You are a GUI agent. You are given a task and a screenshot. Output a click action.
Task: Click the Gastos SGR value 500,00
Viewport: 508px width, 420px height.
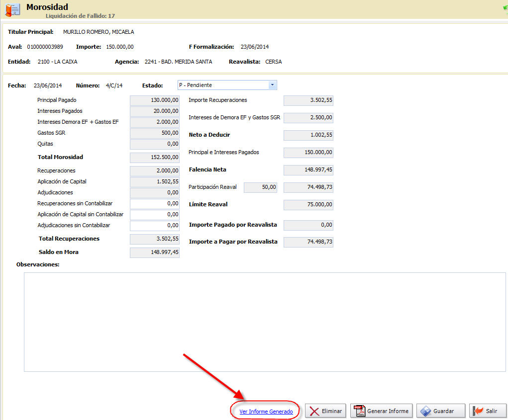tap(155, 133)
